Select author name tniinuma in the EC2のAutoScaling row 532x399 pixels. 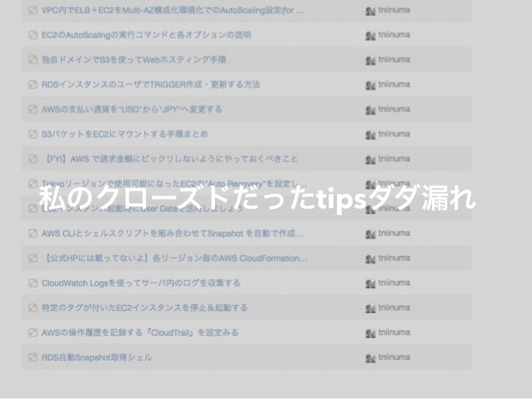coord(394,35)
